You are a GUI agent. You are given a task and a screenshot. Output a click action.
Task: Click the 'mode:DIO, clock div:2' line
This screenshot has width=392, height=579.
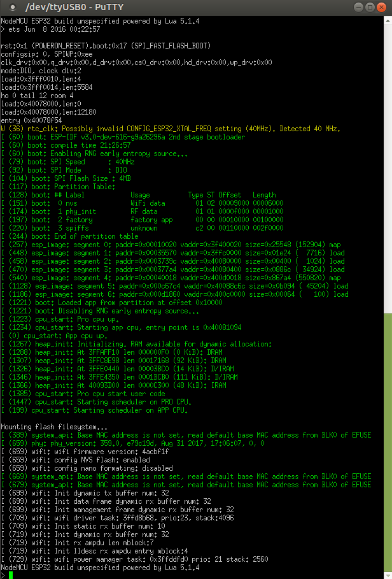tap(41, 71)
